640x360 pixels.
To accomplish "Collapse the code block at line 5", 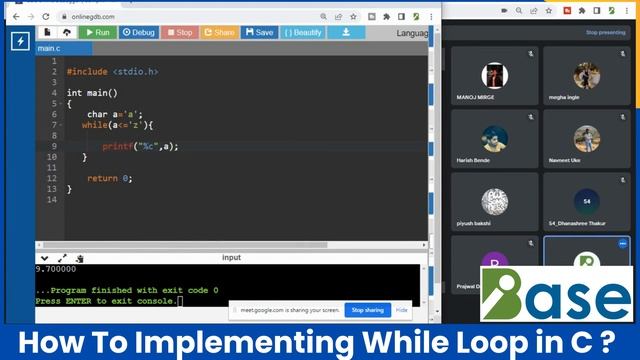I will (61, 104).
